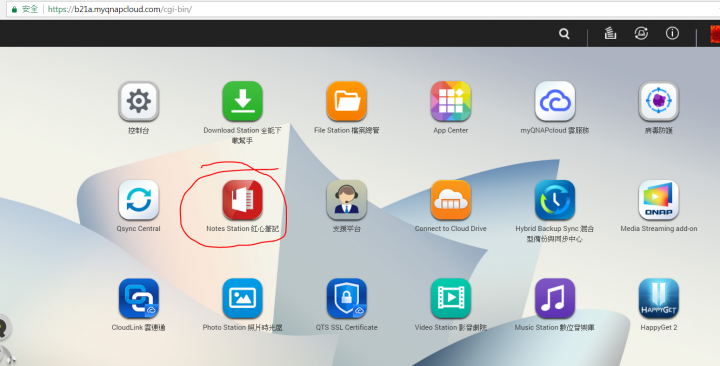The height and width of the screenshot is (366, 720).
Task: Open the helpdesk support agent icon
Action: (347, 200)
